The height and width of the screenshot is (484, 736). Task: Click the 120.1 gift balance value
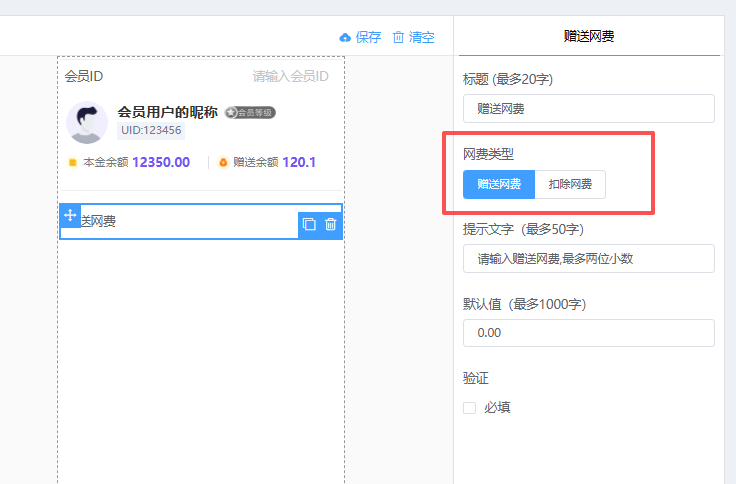point(299,162)
